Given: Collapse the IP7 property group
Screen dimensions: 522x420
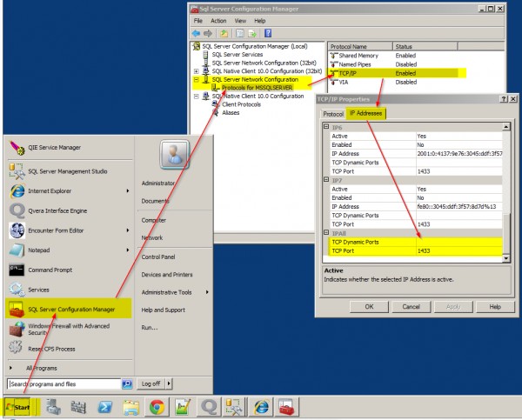Looking at the screenshot, I should point(325,180).
